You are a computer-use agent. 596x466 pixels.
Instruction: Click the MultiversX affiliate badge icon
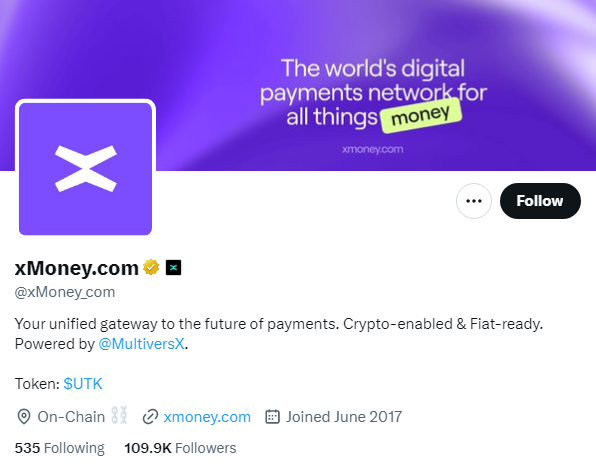(173, 268)
